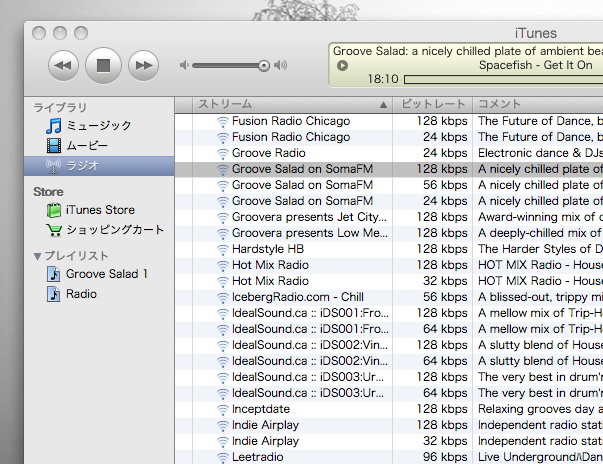Open the Radio playlist
The image size is (603, 464).
[99, 294]
